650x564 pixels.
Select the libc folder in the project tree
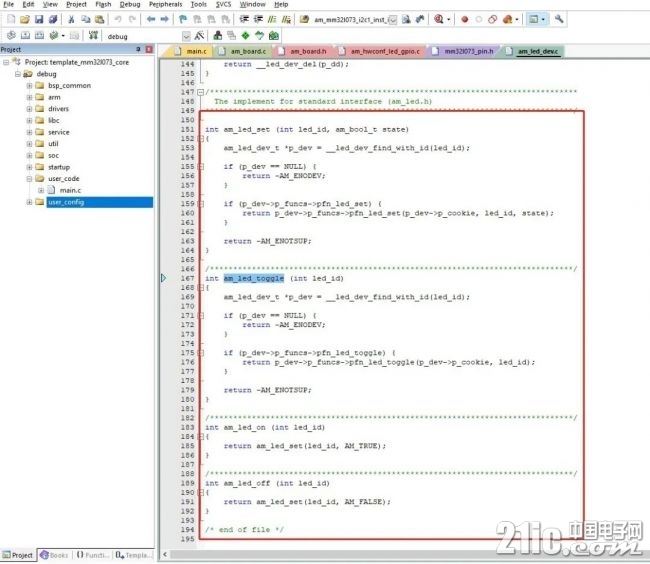pos(53,121)
